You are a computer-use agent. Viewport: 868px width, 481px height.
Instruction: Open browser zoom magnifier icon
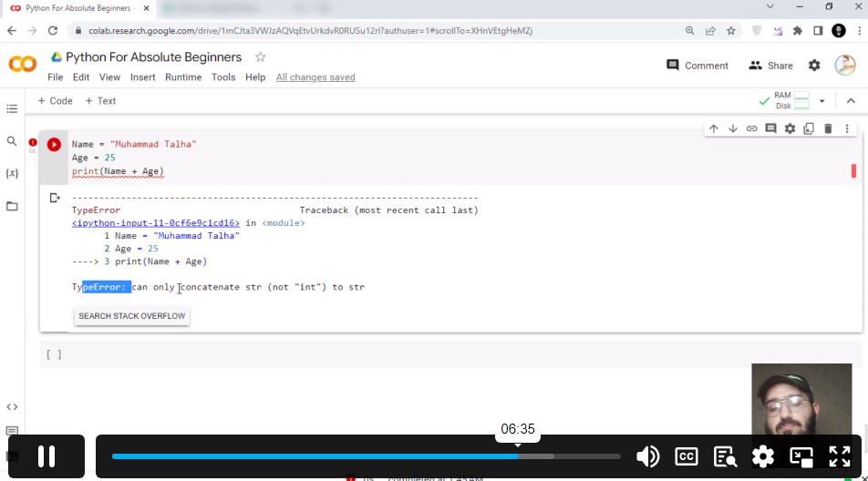coord(689,31)
